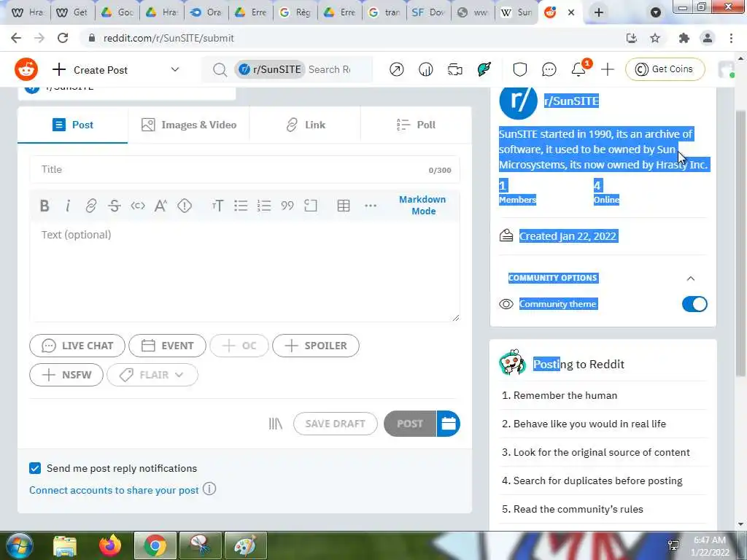Image resolution: width=747 pixels, height=560 pixels.
Task: Open the Reddit search magnifier icon
Action: (220, 70)
